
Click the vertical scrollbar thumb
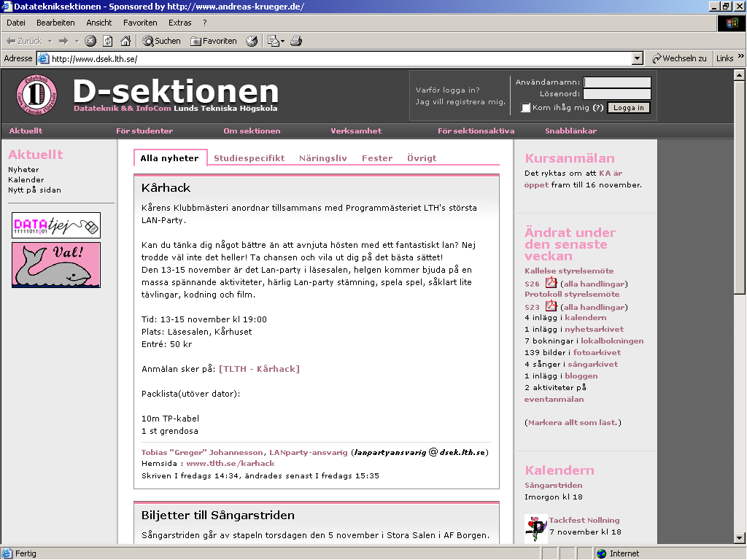[740, 187]
